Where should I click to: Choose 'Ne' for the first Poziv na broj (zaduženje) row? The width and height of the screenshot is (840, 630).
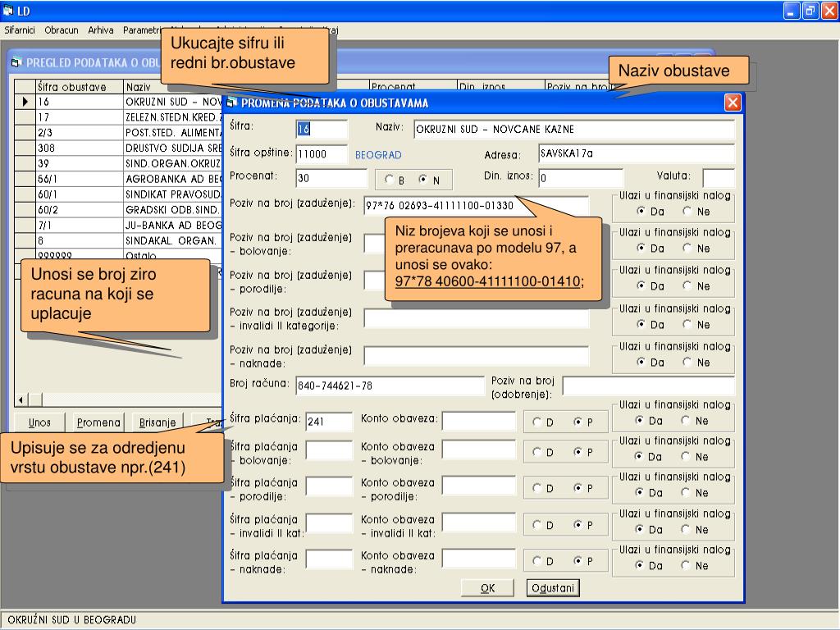coord(687,211)
